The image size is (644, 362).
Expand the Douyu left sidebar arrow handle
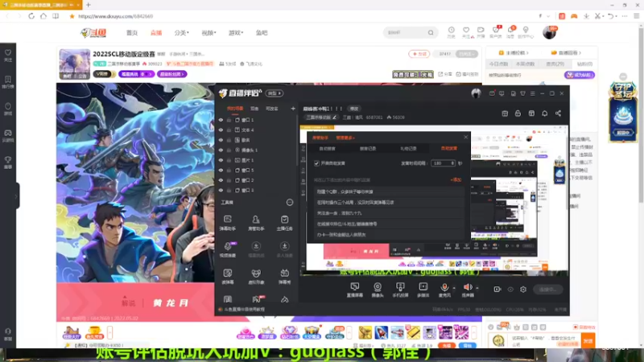point(16,196)
